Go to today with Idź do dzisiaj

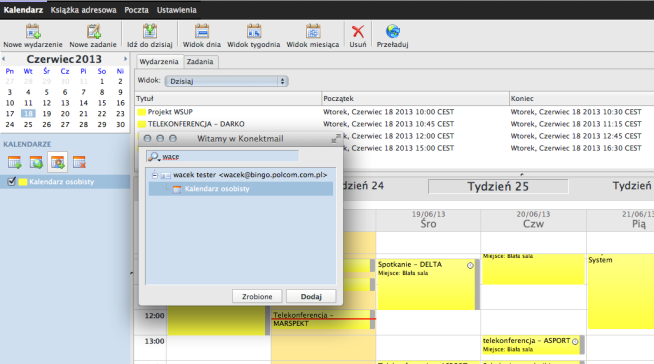[150, 32]
